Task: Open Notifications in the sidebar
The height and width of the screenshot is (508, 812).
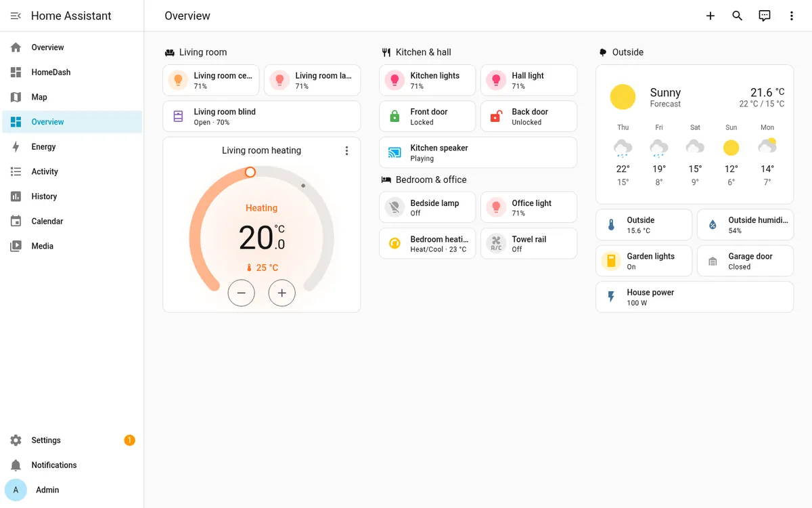Action: [x=72, y=465]
